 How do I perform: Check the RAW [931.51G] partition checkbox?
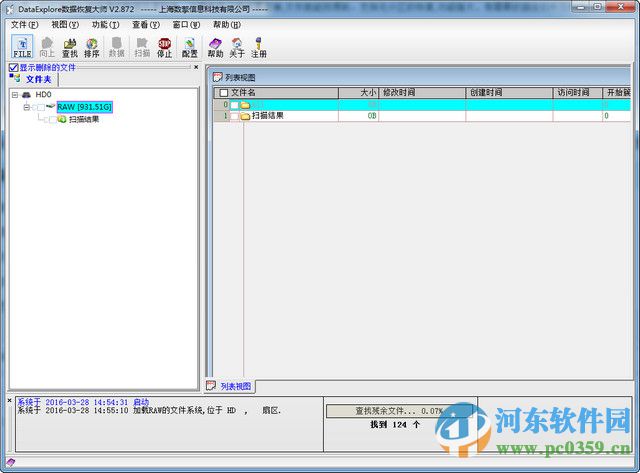[x=41, y=107]
